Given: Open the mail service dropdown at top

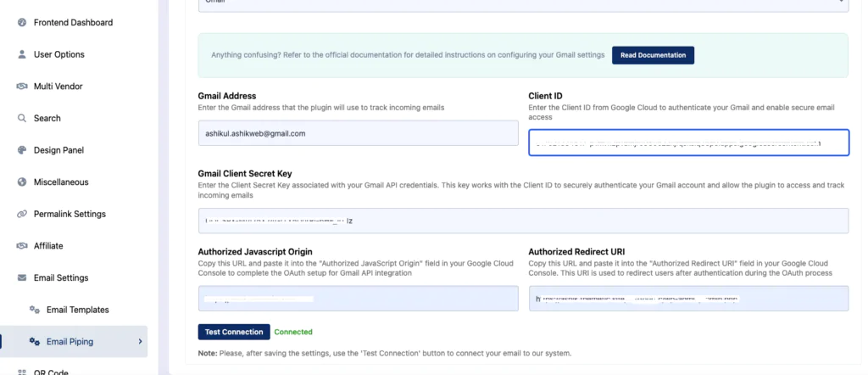Looking at the screenshot, I should tap(523, 4).
